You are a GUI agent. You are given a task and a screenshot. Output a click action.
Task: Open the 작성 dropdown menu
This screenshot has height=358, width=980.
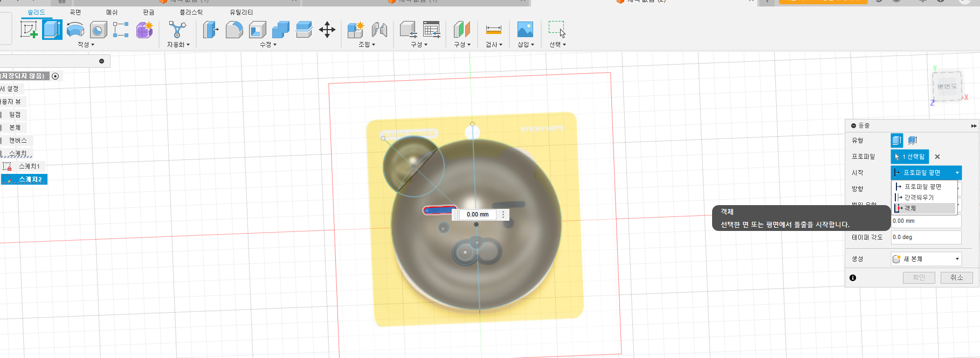(x=86, y=45)
